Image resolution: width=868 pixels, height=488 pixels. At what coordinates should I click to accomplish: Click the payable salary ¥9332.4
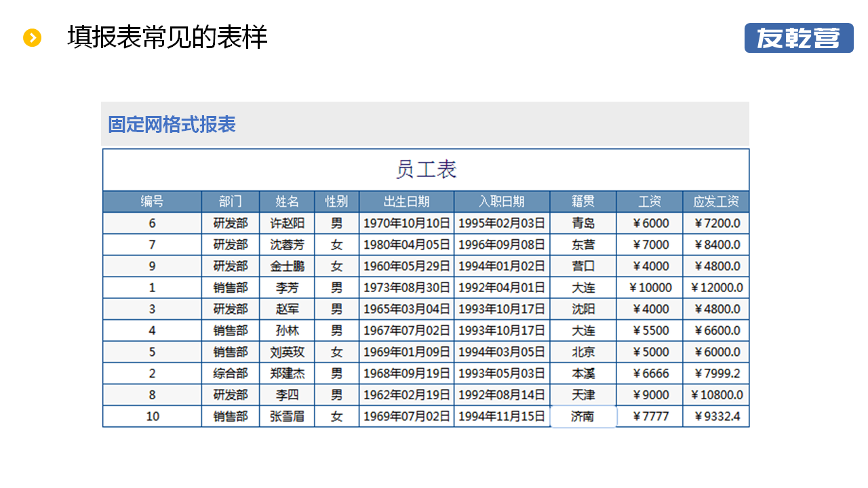click(716, 416)
